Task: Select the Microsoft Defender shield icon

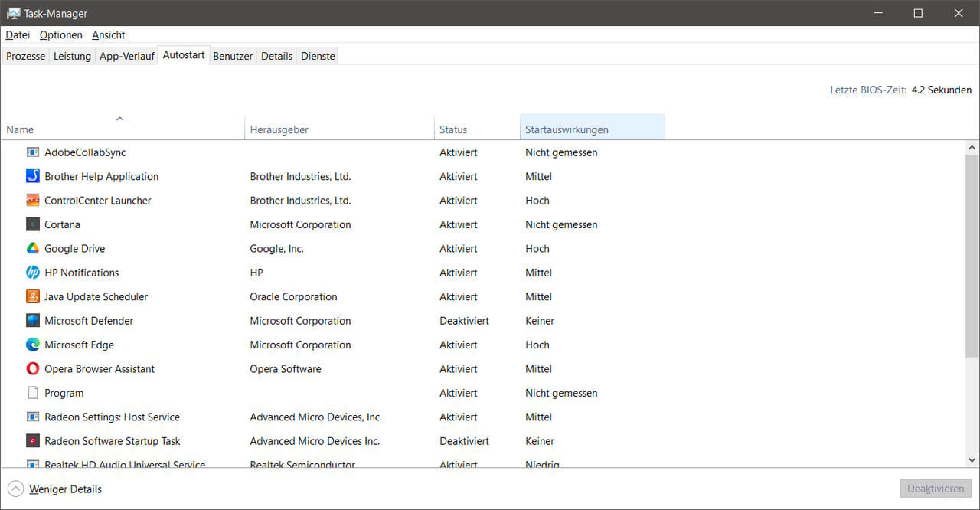Action: pos(32,320)
